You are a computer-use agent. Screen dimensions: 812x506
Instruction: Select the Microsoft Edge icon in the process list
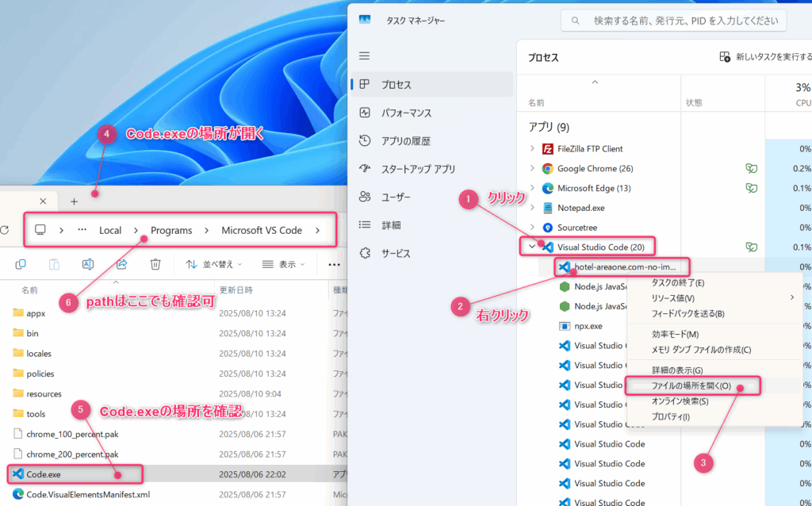coord(547,189)
